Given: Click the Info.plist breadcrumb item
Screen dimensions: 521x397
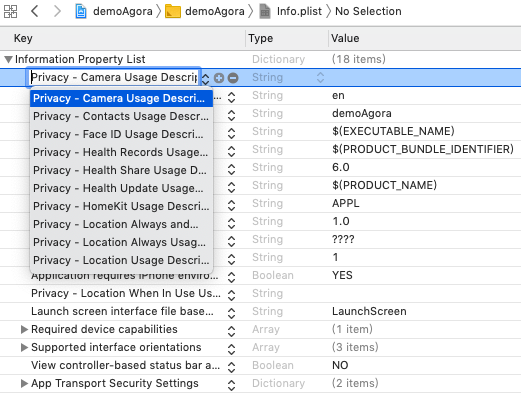Looking at the screenshot, I should [x=290, y=11].
